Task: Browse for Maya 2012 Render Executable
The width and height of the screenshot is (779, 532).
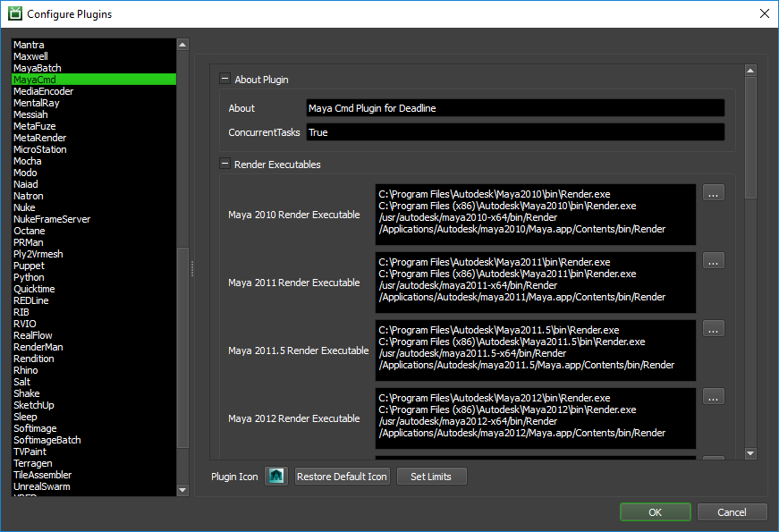Action: pyautogui.click(x=713, y=397)
